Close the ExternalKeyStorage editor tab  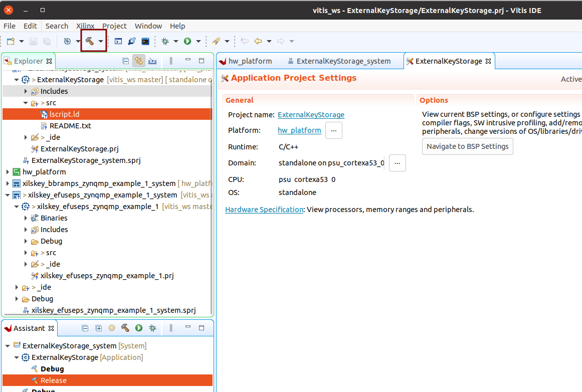[488, 61]
